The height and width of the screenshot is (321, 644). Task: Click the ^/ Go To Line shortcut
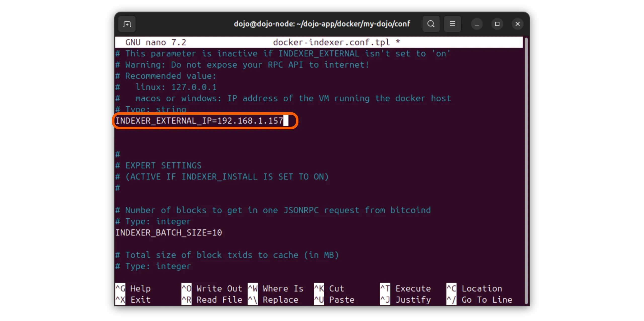click(479, 300)
